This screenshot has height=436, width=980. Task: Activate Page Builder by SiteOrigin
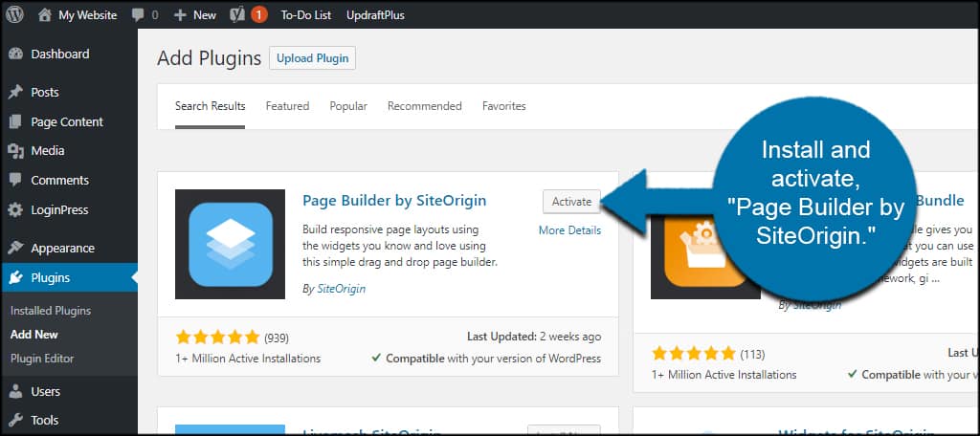(572, 202)
